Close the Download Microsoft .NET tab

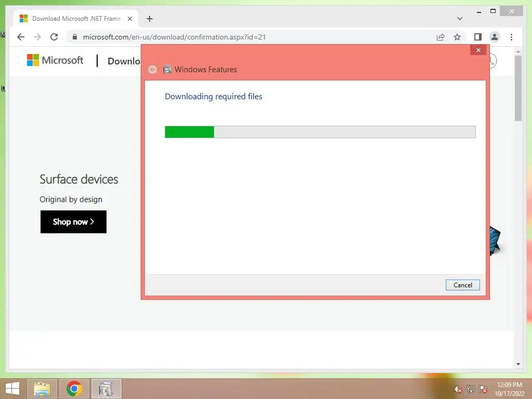click(x=129, y=19)
